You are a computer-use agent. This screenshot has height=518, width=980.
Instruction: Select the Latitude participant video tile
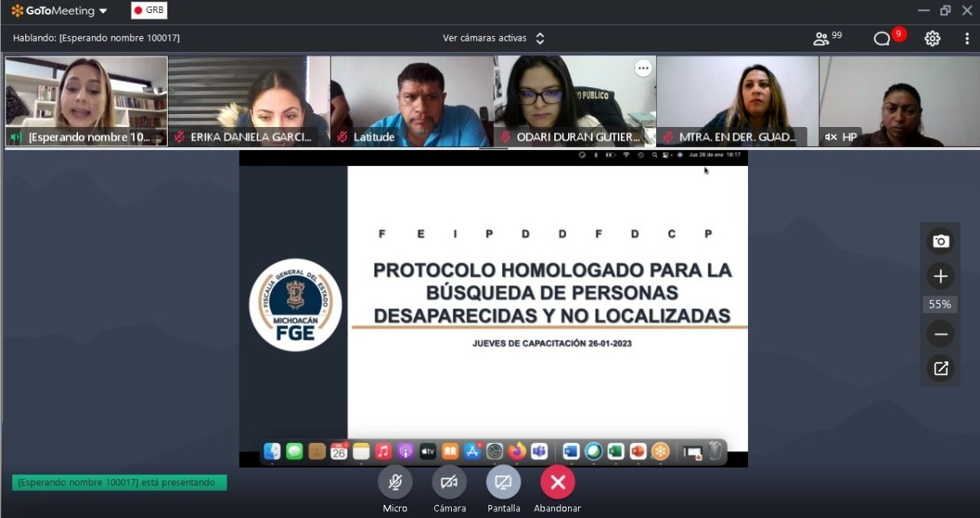[412, 99]
